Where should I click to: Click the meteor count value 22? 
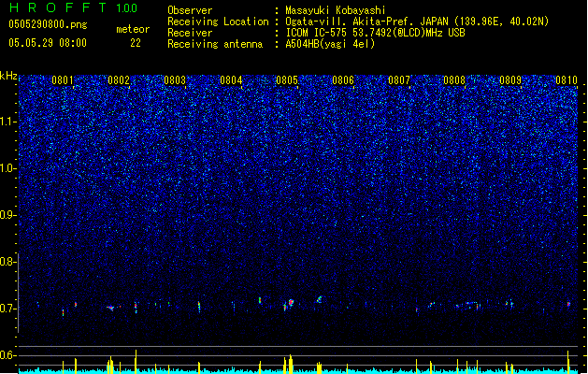tap(136, 43)
